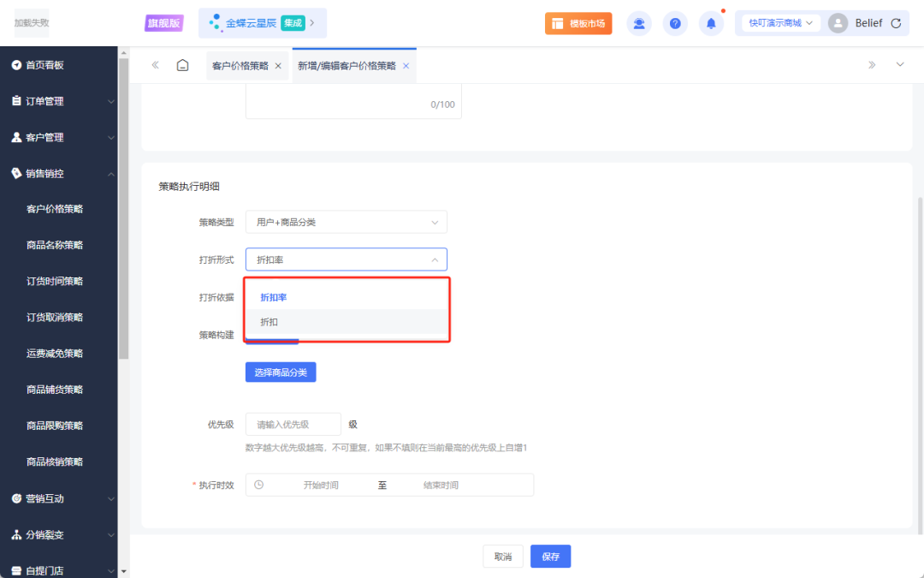The height and width of the screenshot is (578, 924).
Task: Click the 优先级 priority input field
Action: 293,424
